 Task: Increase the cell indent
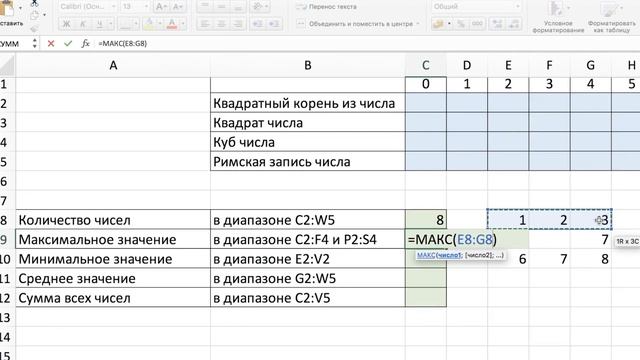click(x=274, y=24)
